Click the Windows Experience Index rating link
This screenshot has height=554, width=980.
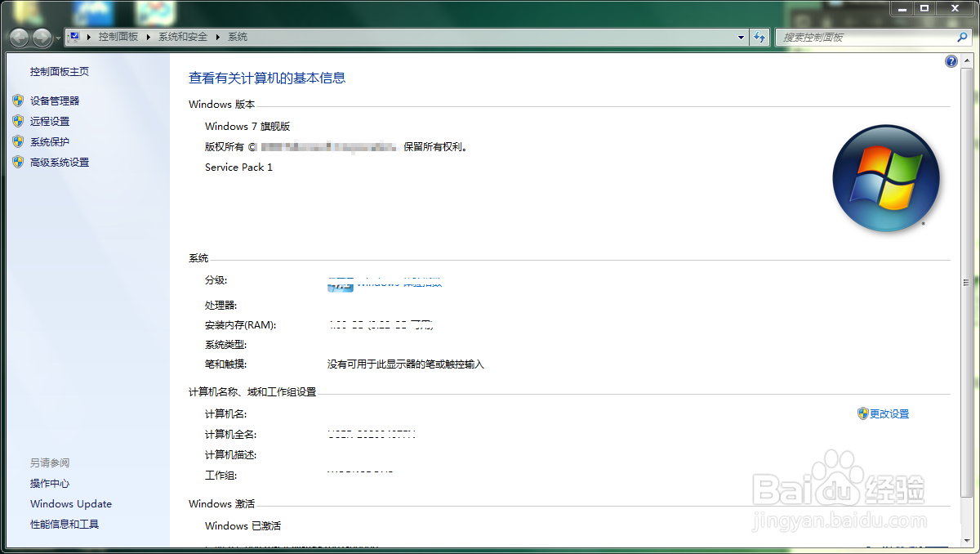click(x=400, y=283)
